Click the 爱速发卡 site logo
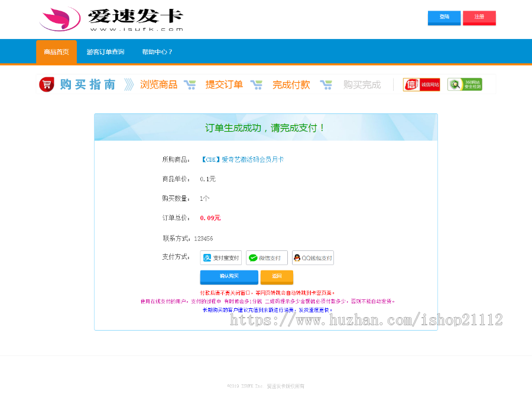 pos(111,19)
